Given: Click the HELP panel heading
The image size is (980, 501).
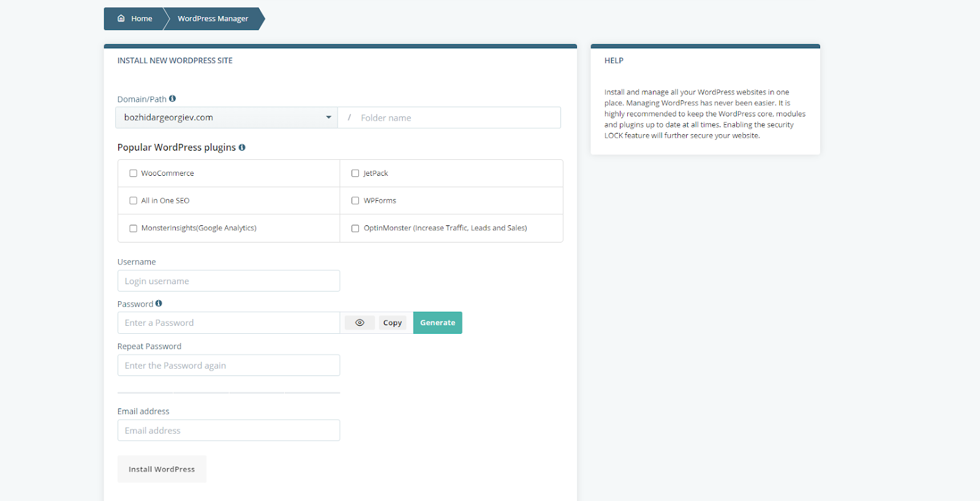Looking at the screenshot, I should tap(614, 61).
